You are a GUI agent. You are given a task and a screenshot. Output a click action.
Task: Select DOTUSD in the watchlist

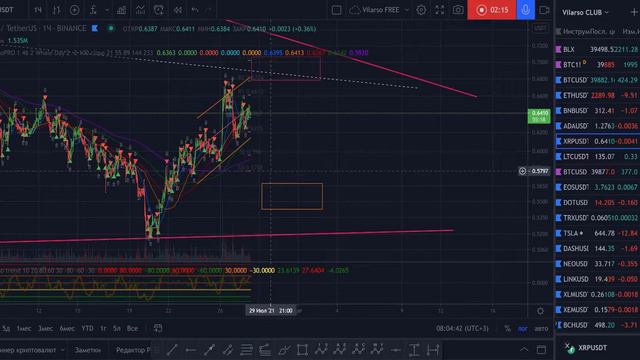598,202
